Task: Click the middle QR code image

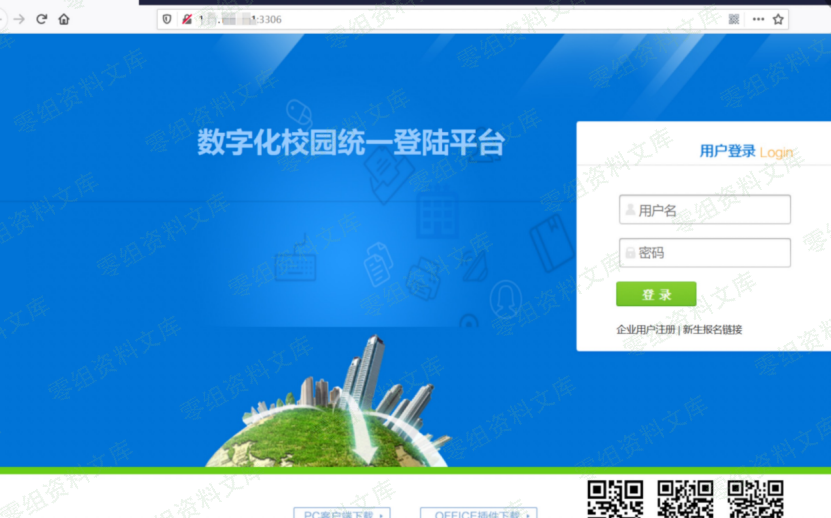Action: [685, 499]
